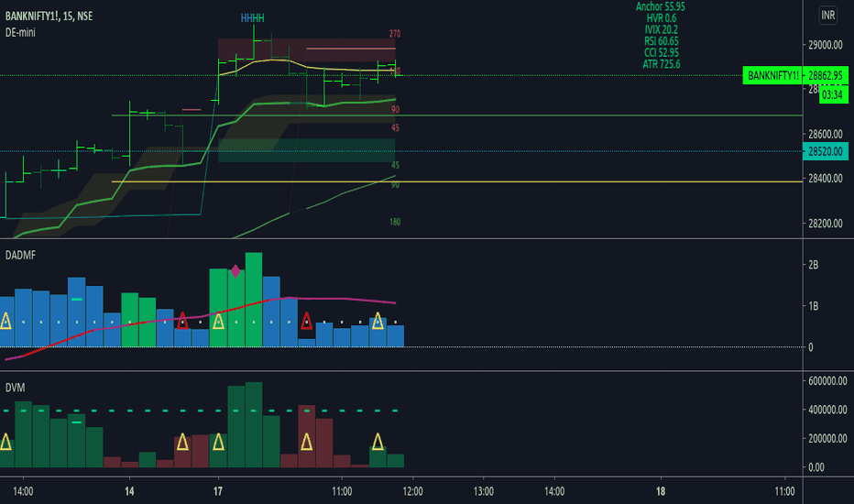The height and width of the screenshot is (504, 854).
Task: Select the DVM indicator title
Action: coord(15,388)
